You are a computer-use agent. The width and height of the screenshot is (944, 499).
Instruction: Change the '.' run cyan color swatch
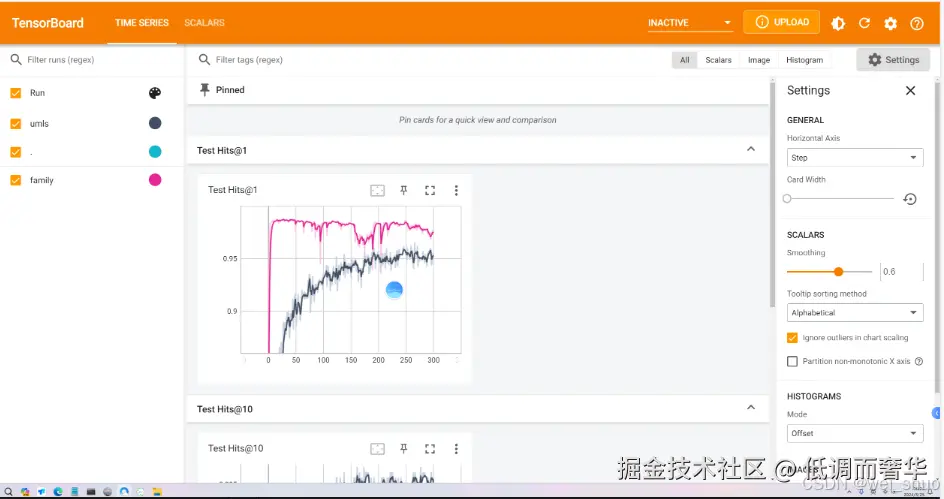(155, 152)
